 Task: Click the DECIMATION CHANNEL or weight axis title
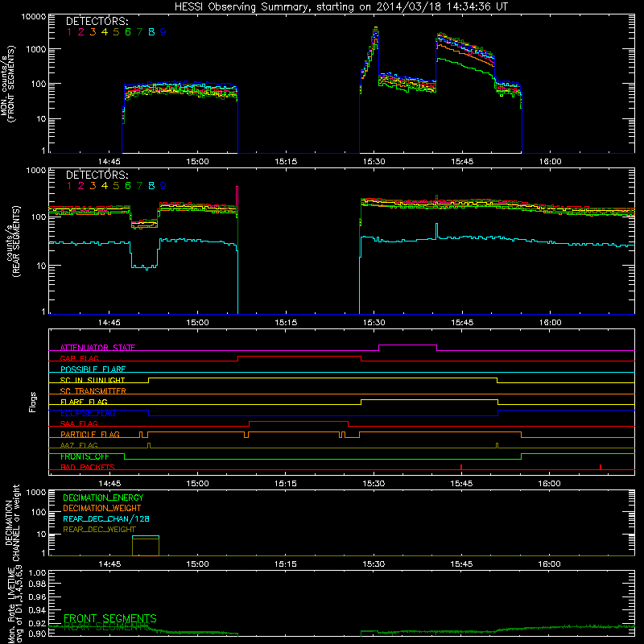pos(12,522)
